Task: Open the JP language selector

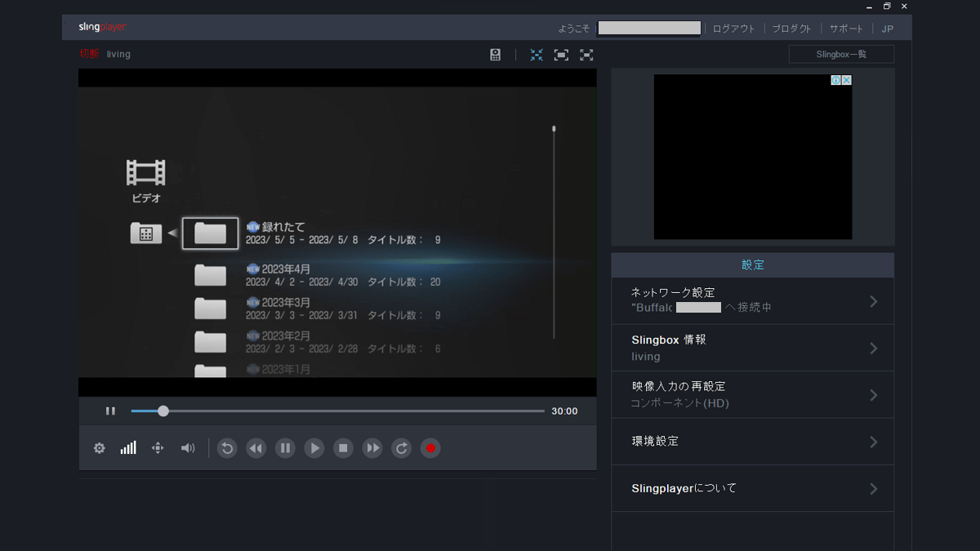Action: pos(888,29)
